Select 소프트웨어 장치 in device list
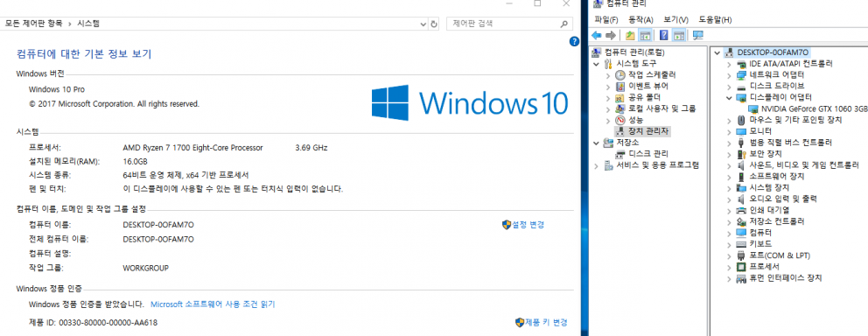 click(x=777, y=177)
